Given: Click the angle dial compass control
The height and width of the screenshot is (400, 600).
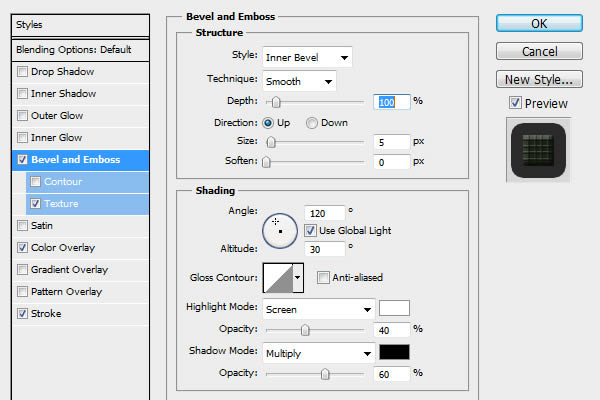Looking at the screenshot, I should (x=279, y=226).
